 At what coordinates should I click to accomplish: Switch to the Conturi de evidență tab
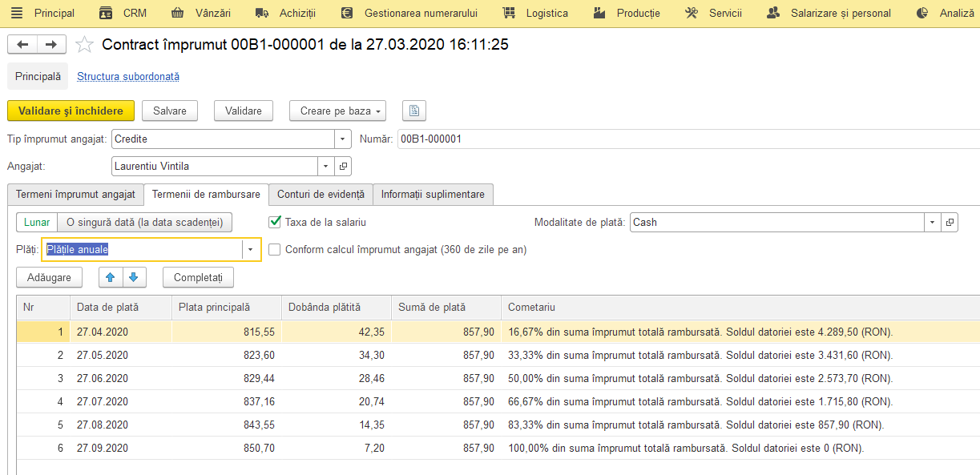tap(321, 194)
